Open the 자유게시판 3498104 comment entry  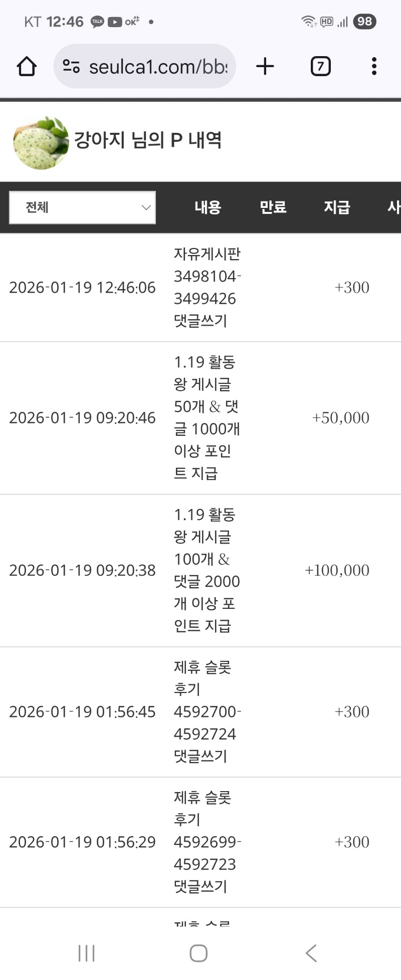pyautogui.click(x=207, y=288)
